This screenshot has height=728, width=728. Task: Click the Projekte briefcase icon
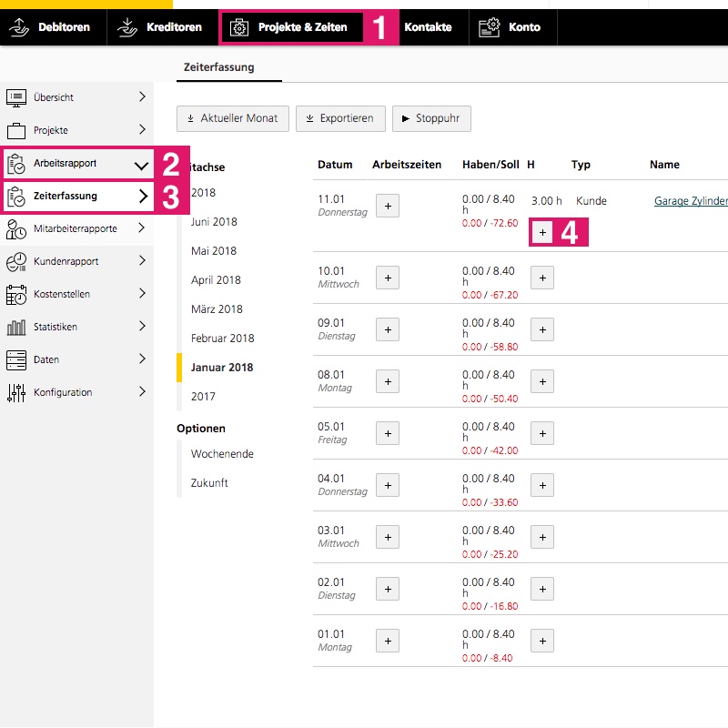pos(16,130)
